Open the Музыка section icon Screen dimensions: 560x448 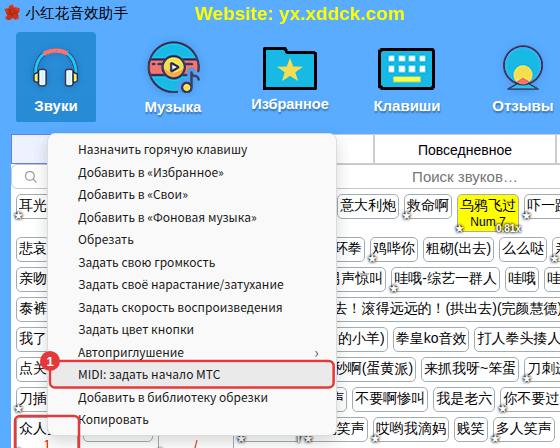click(x=173, y=78)
